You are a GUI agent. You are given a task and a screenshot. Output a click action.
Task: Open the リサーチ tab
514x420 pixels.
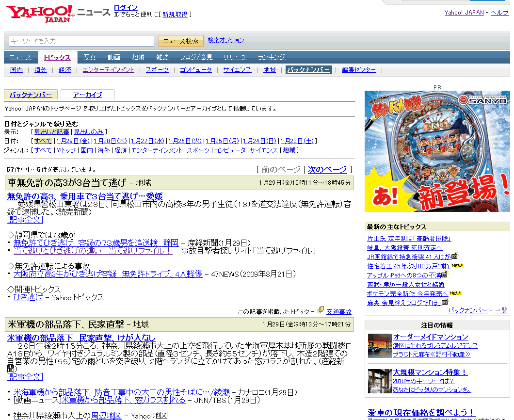[x=235, y=57]
